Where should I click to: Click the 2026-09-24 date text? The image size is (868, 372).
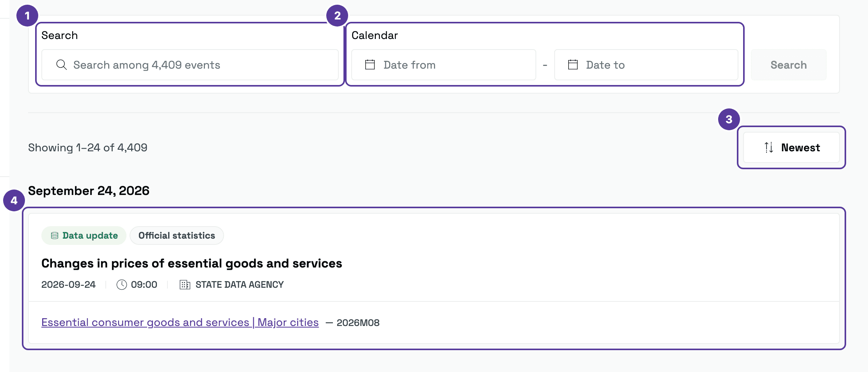pos(68,285)
